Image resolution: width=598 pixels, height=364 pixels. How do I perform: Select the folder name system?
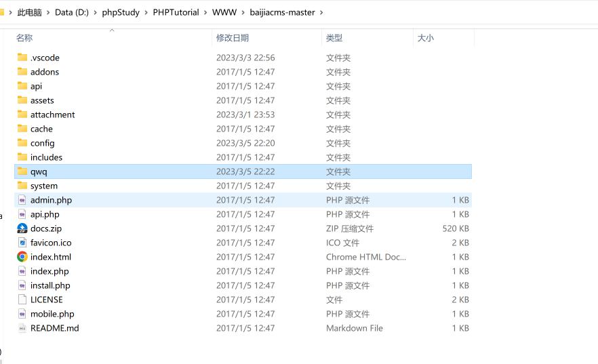click(x=44, y=186)
